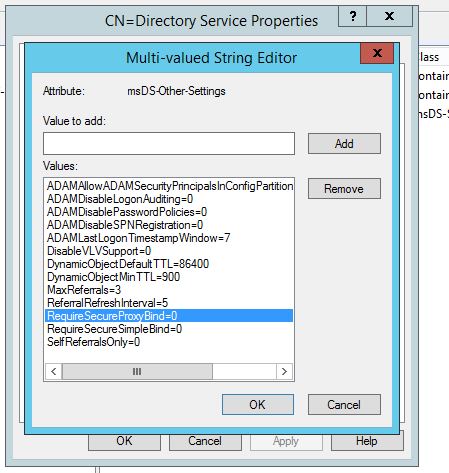Screen dimensions: 449x473
Task: Confirm the string editor with OK
Action: coord(258,405)
